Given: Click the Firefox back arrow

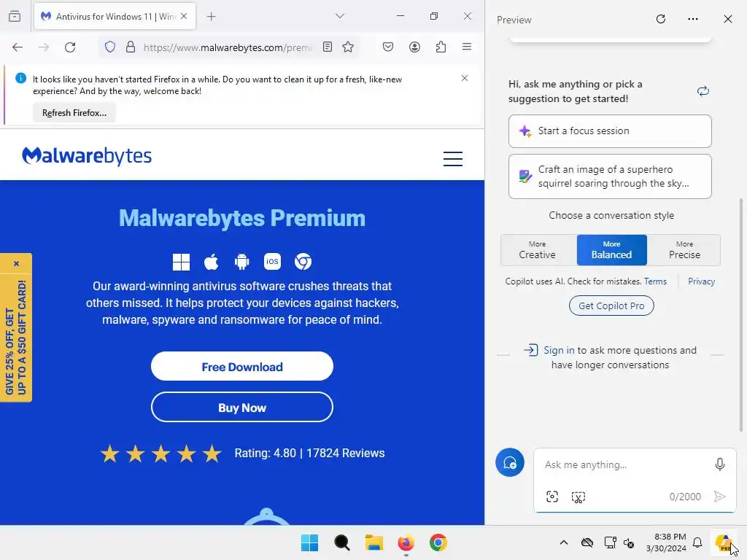Looking at the screenshot, I should click(x=18, y=47).
